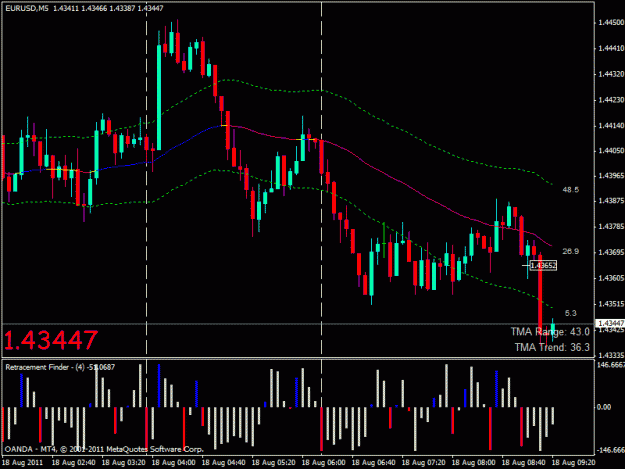
Task: Select the tall green candle after 04:00 separator
Action: pyautogui.click(x=159, y=97)
